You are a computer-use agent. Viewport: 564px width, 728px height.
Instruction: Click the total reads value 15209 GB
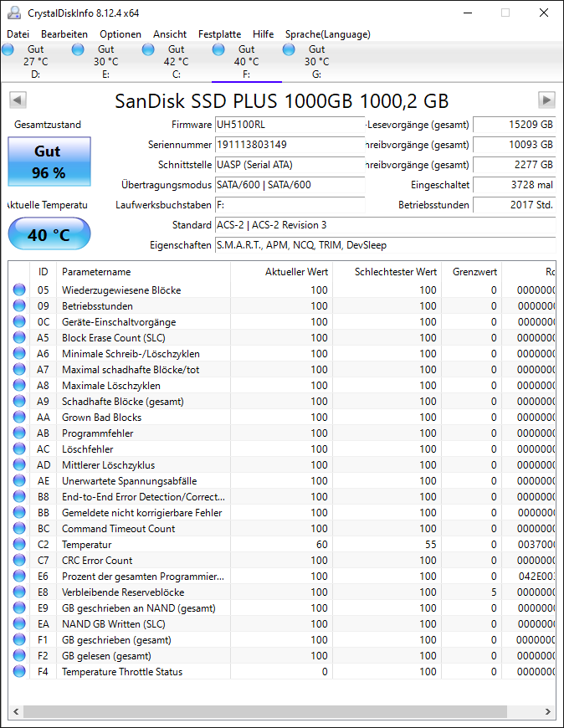click(515, 125)
